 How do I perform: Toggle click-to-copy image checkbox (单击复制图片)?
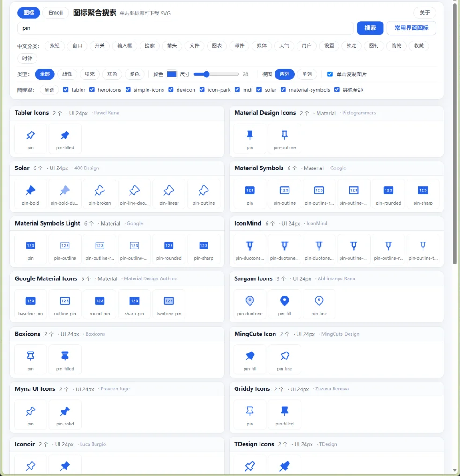coord(330,74)
